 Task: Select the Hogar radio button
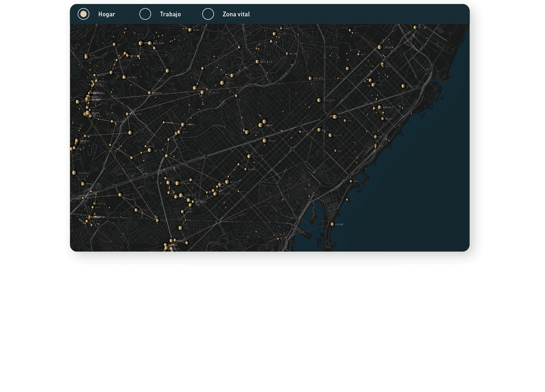pyautogui.click(x=84, y=14)
